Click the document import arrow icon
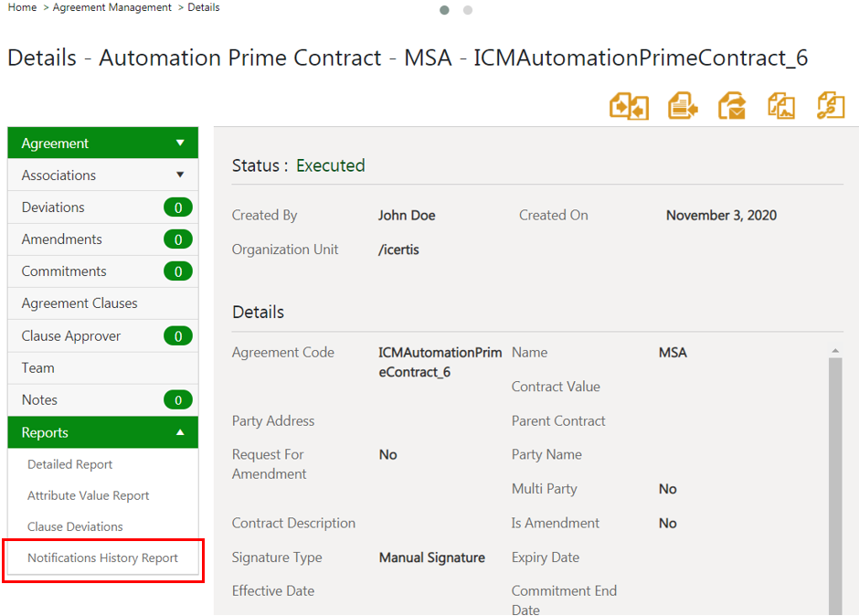 coord(683,106)
